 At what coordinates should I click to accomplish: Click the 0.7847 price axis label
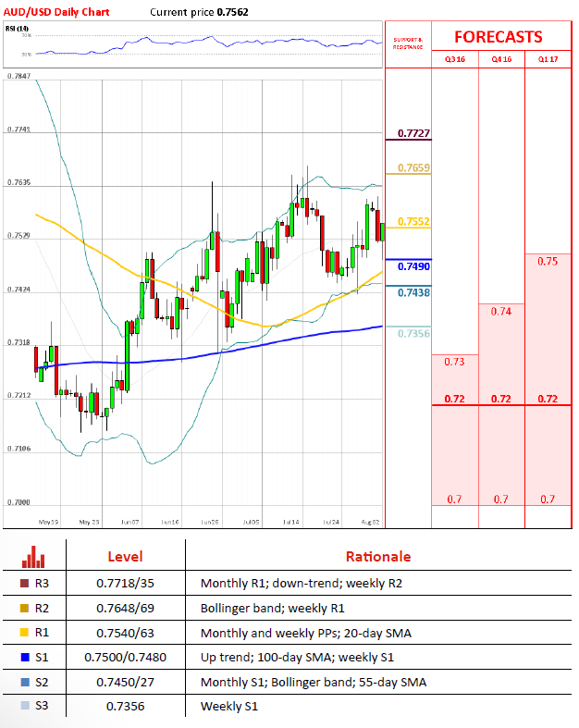pyautogui.click(x=19, y=76)
